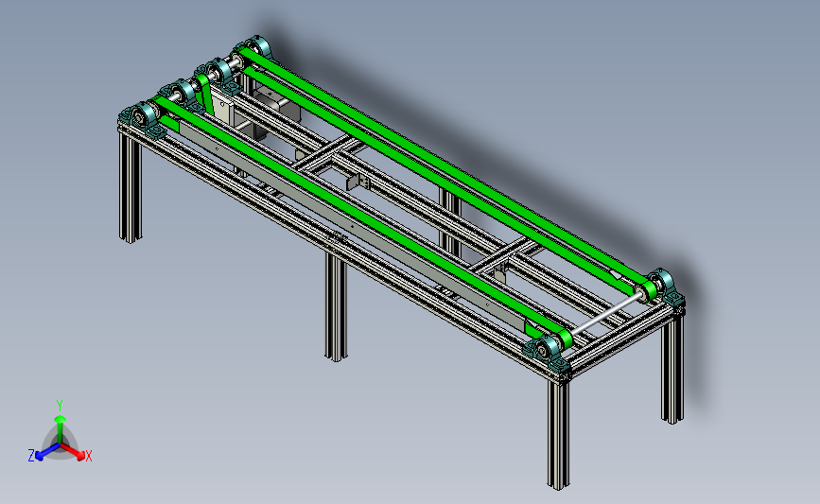Click the red X axis arrow of the triad
Viewport: 820px width, 504px height.
coord(73,451)
